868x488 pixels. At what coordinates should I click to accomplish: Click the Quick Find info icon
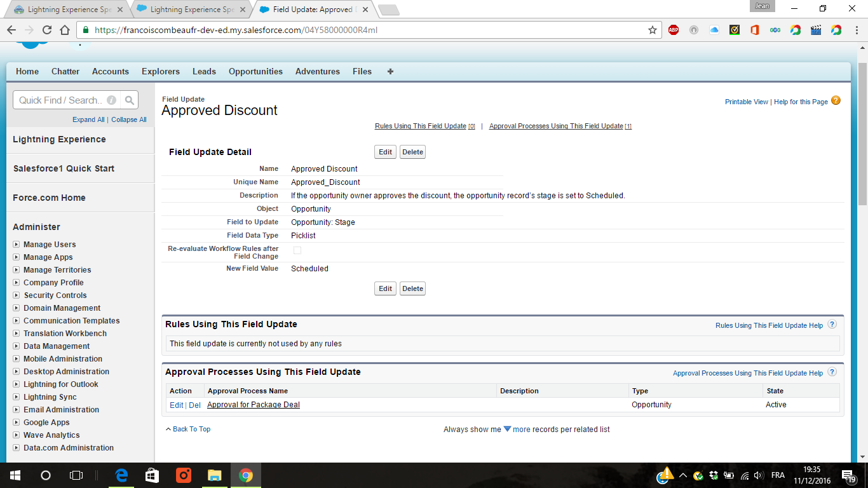pos(111,100)
